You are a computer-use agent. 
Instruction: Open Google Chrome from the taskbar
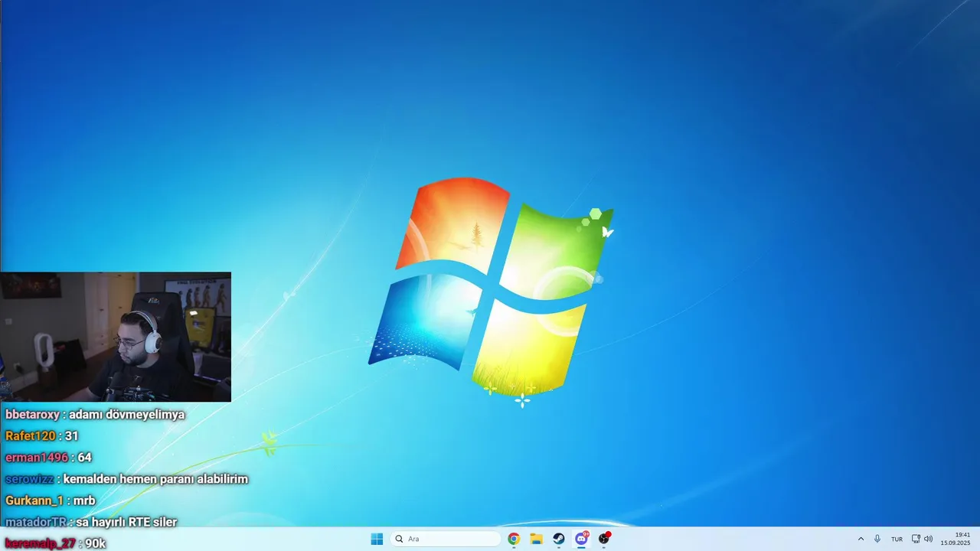click(x=514, y=539)
